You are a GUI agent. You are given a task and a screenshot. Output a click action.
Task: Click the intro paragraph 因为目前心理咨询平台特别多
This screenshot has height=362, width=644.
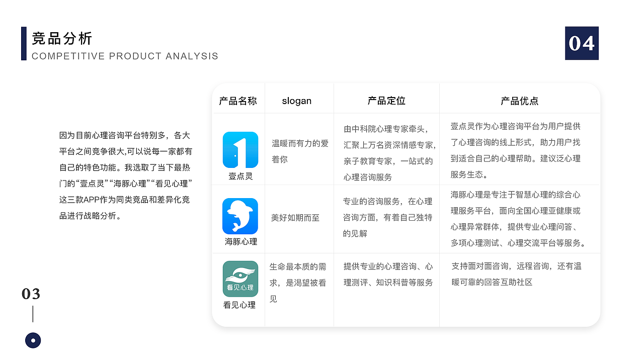coord(126,175)
